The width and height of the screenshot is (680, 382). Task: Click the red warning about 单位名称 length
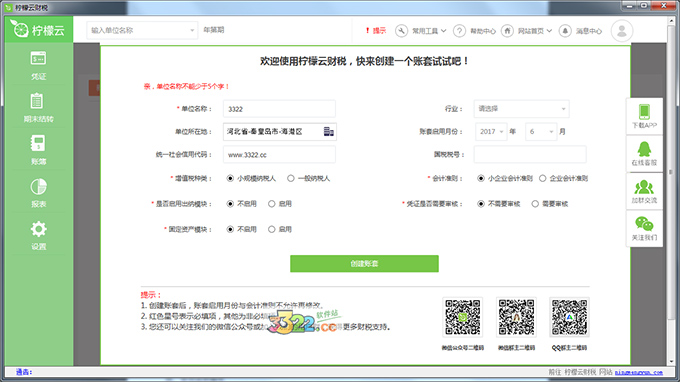click(186, 86)
